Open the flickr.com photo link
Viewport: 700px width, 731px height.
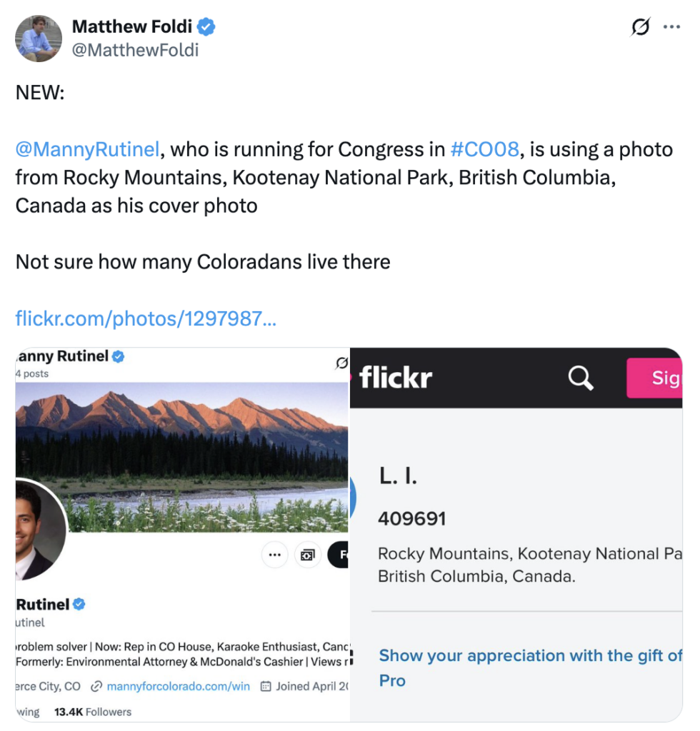(146, 318)
